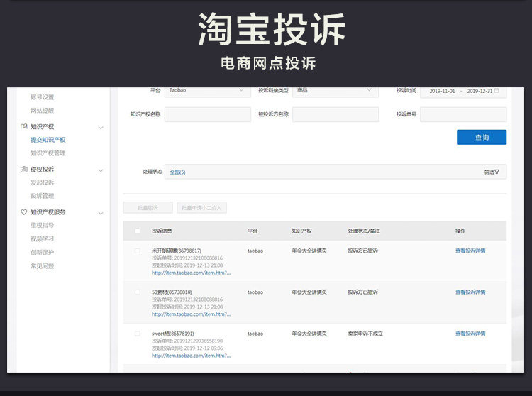Click the 知识产权 column header
Viewport: 532px width, 396px height.
click(x=301, y=231)
